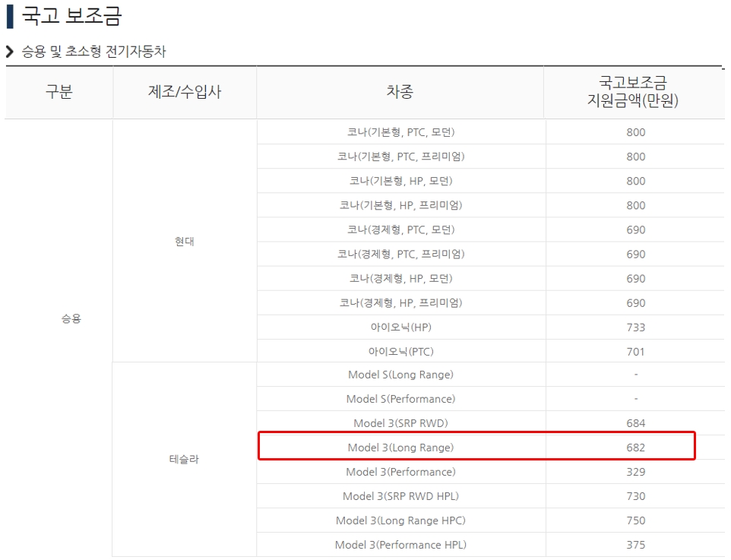Select the 테슬라 manufacturer cell

pos(184,459)
